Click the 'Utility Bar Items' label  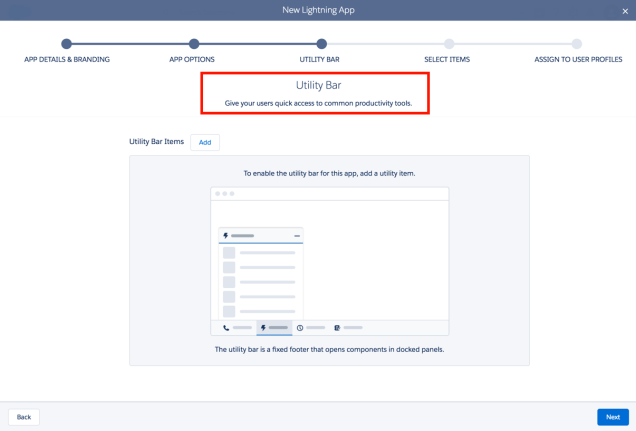click(x=157, y=142)
